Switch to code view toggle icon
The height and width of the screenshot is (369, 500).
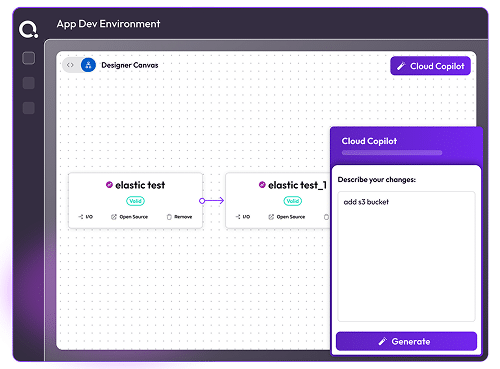pos(70,65)
